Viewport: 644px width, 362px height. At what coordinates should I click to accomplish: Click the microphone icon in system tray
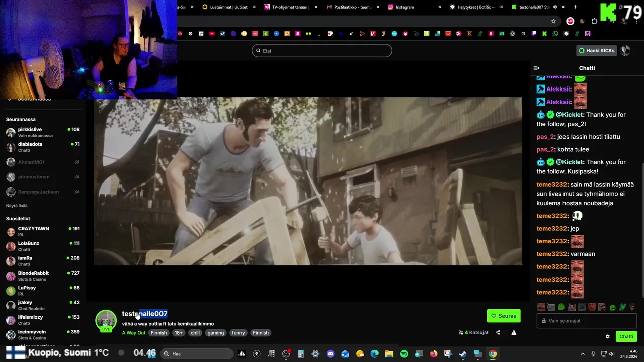593,354
